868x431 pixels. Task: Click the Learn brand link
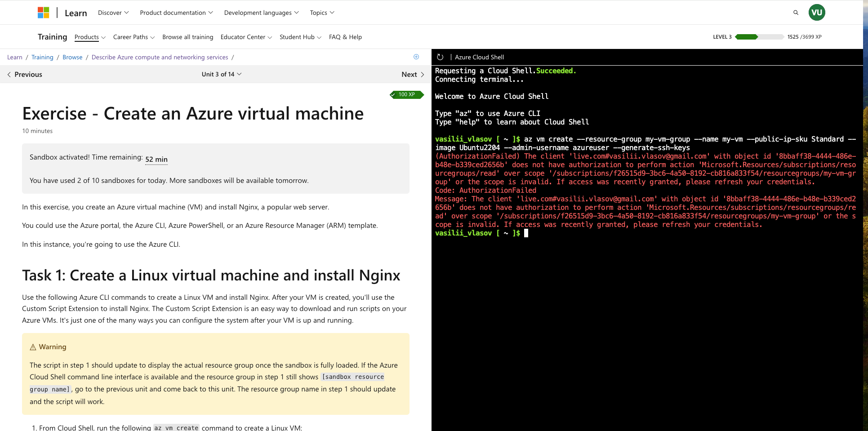(76, 13)
